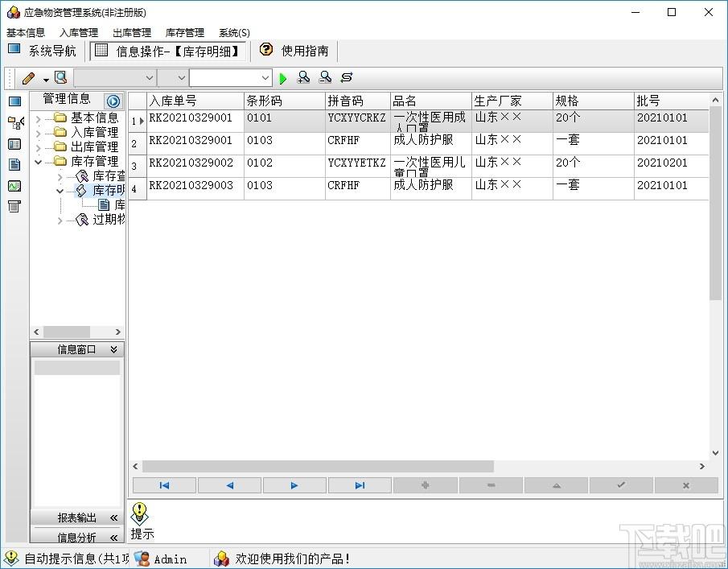Click the help question mark icon for 使用指南
Viewport: 728px width, 569px height.
pyautogui.click(x=266, y=50)
